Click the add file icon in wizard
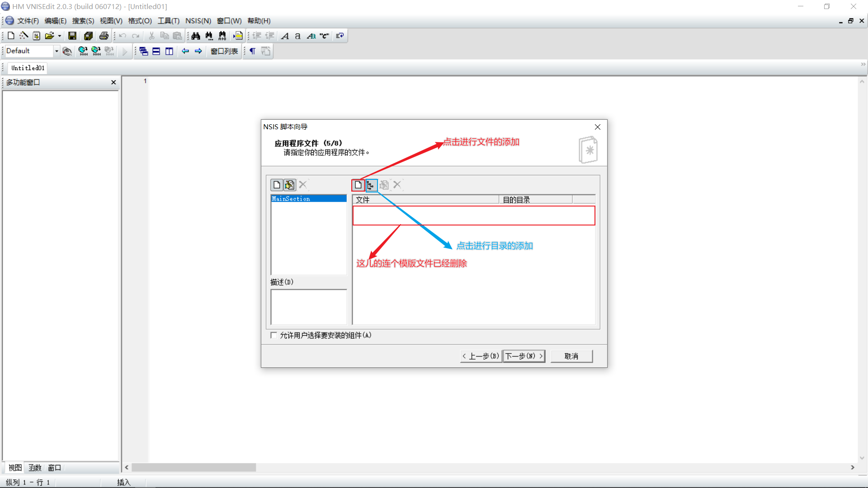868x488 pixels. coord(358,185)
